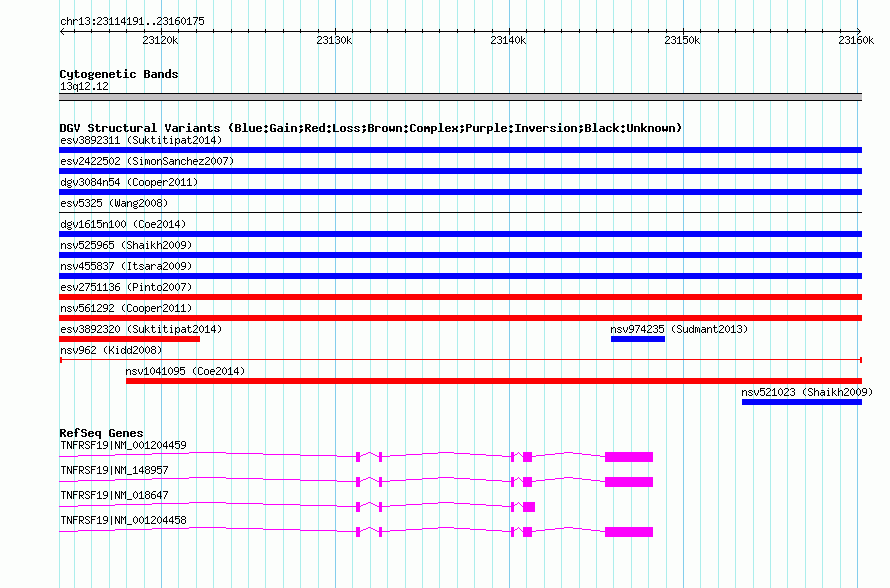The height and width of the screenshot is (588, 890).
Task: Click the dgv1615n100 (Coe2014) label
Action: pyautogui.click(x=123, y=224)
